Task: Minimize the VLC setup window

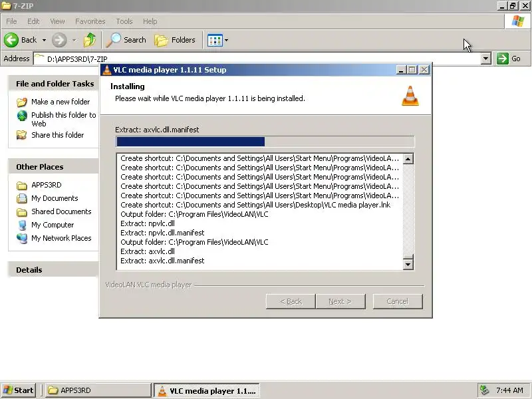Action: 401,70
